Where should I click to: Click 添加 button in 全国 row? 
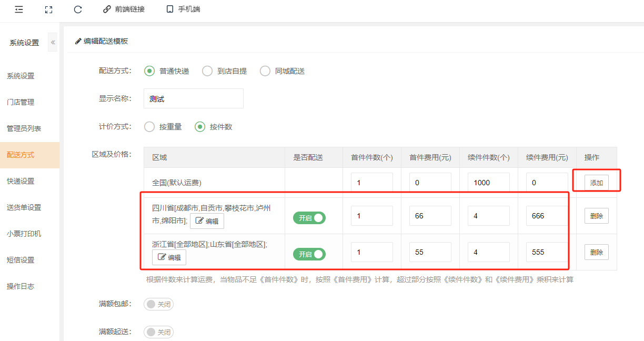coord(597,183)
